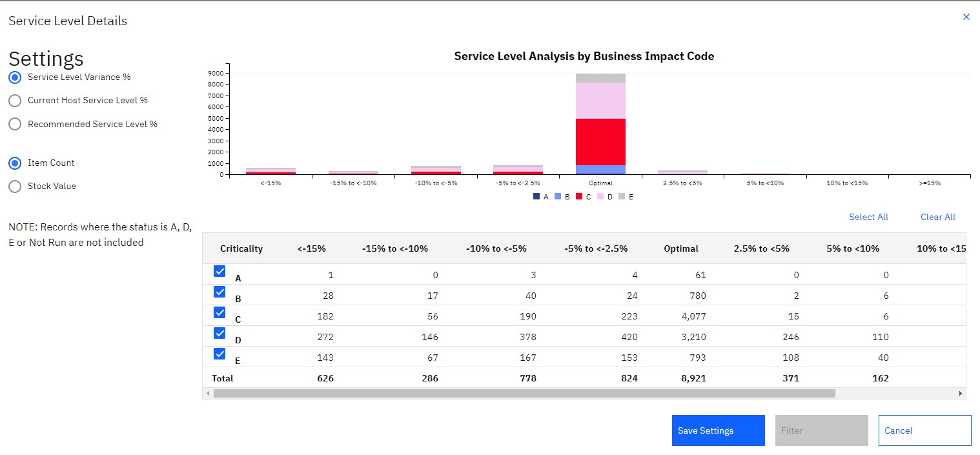
Task: Uncheck criticality C row checkbox
Action: tap(219, 312)
